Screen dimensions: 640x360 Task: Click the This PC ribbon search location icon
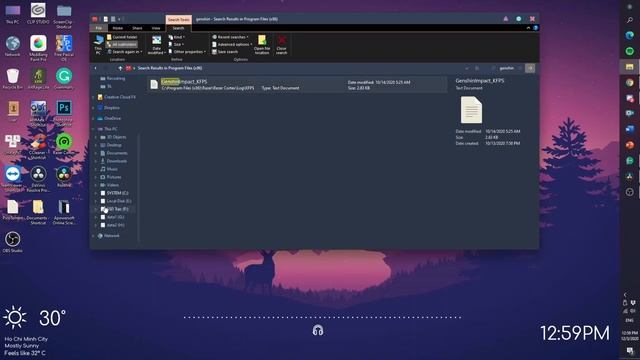98,44
